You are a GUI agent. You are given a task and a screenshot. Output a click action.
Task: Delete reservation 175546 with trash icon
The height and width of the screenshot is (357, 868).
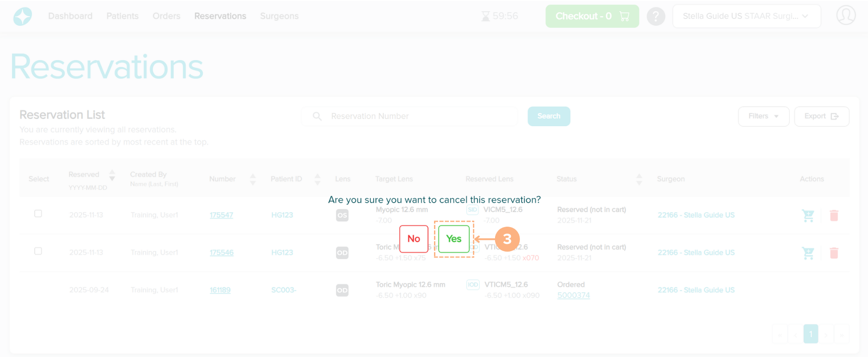coord(834,253)
